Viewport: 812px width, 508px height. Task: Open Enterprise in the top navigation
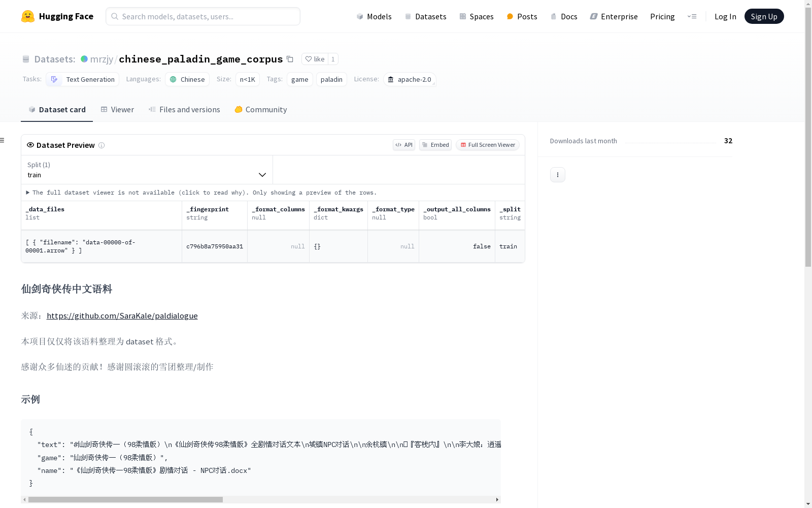614,16
